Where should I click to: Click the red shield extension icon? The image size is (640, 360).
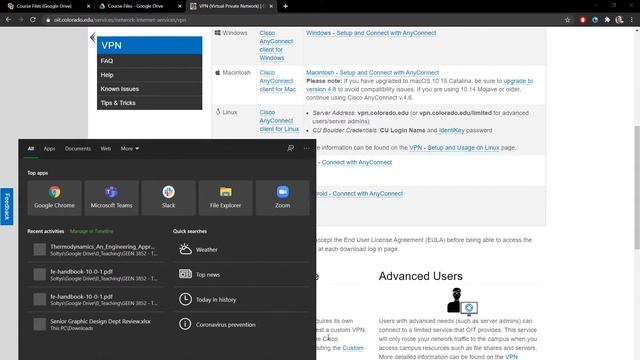[582, 20]
